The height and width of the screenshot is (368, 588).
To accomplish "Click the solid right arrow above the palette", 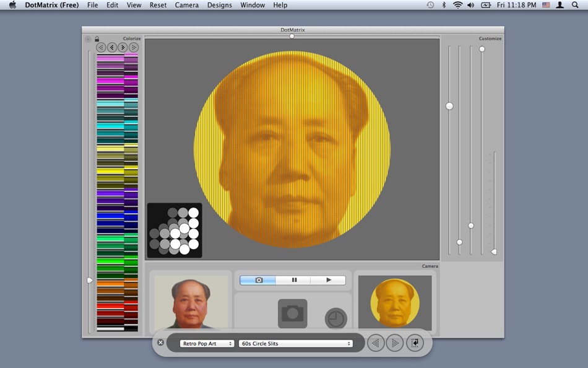I will 123,47.
